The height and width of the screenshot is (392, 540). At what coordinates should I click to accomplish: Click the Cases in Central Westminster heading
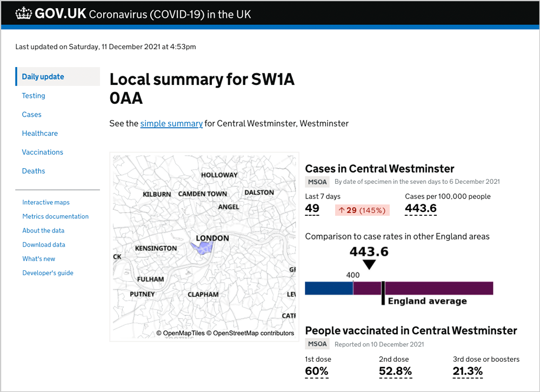(x=379, y=169)
